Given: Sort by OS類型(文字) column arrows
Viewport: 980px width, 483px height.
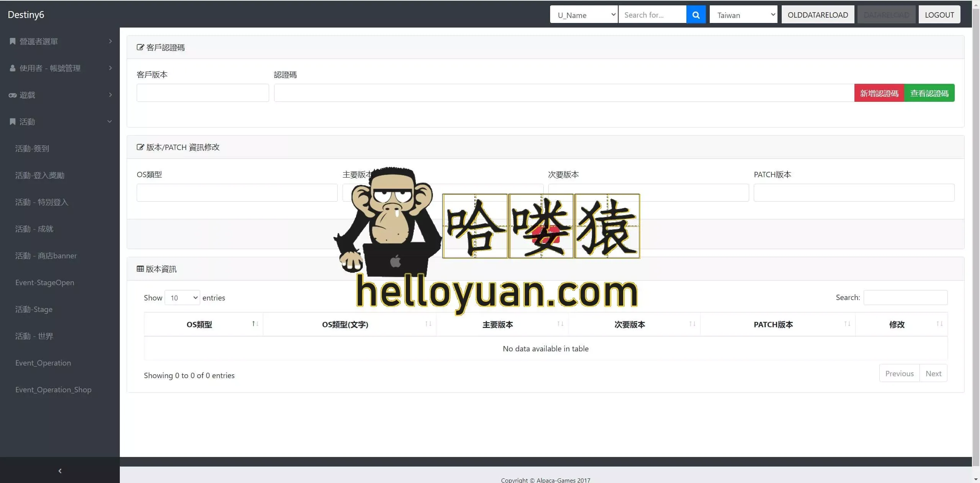Looking at the screenshot, I should [428, 324].
